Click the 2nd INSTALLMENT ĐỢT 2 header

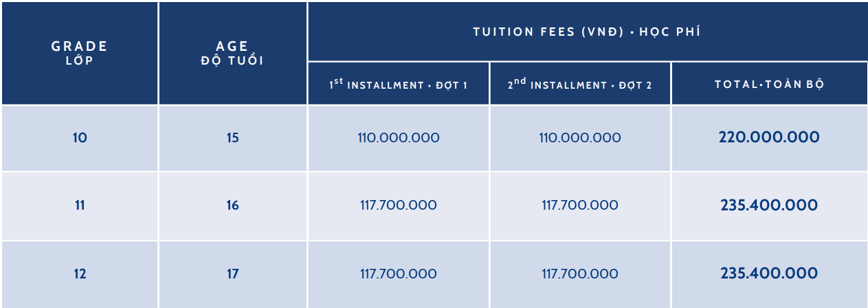[x=580, y=84]
